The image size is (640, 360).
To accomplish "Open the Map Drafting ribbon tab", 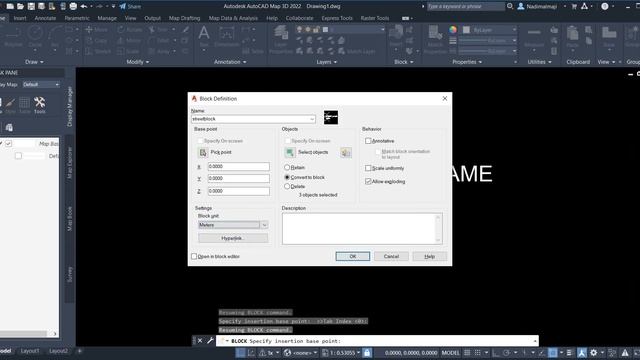I will (184, 18).
